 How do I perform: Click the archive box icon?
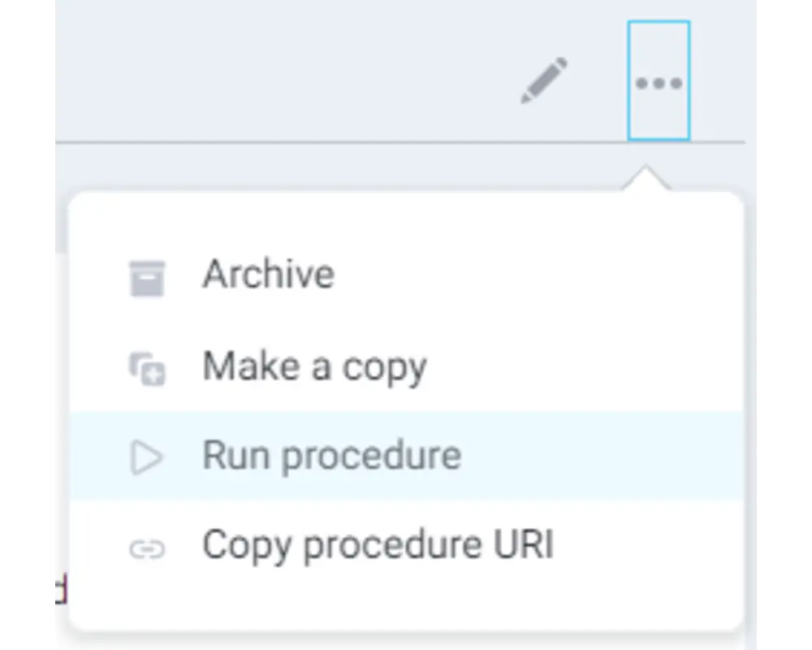coord(147,279)
